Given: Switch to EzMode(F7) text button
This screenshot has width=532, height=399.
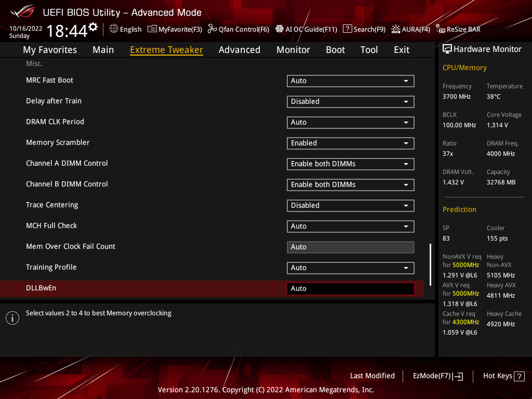Looking at the screenshot, I should coord(432,376).
